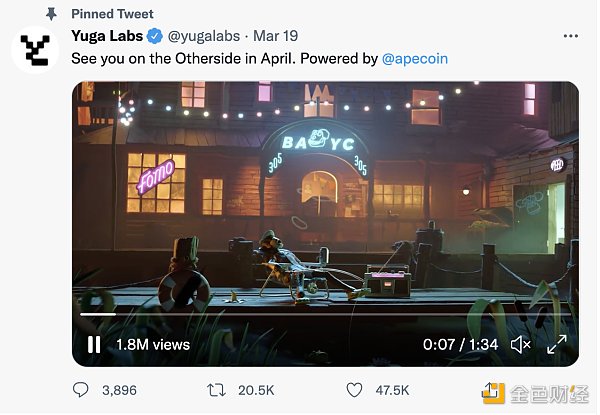Open the tweet's three-dot menu
Screen dimensions: 600x415
(x=571, y=36)
